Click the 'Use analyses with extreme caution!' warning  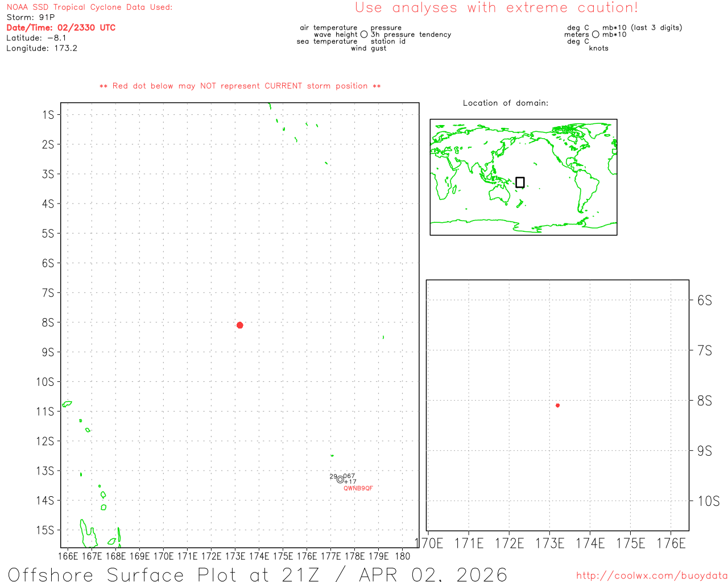pos(496,8)
